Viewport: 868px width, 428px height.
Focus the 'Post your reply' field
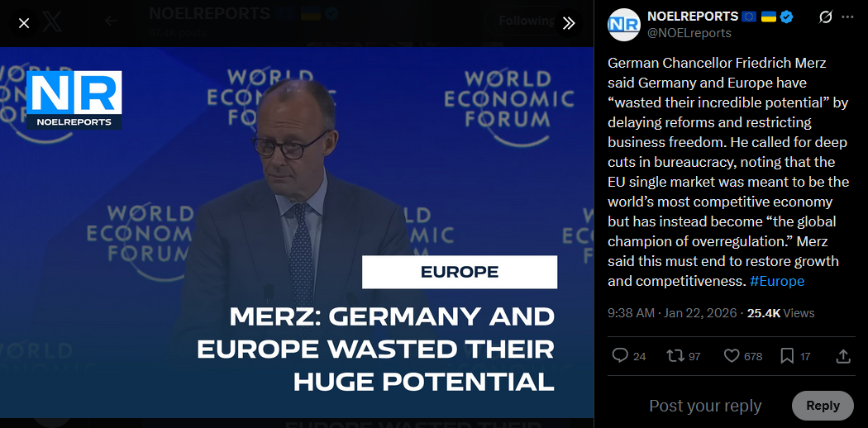click(x=705, y=406)
